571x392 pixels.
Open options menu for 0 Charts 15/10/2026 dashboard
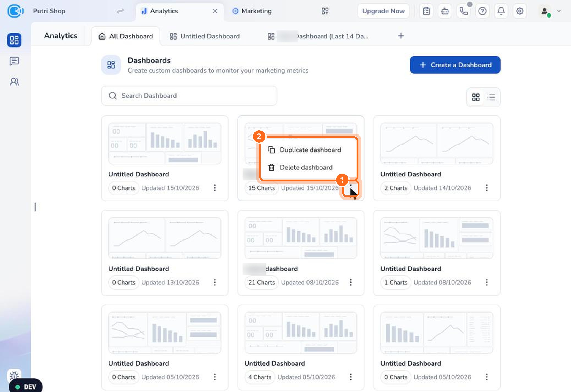pyautogui.click(x=215, y=188)
